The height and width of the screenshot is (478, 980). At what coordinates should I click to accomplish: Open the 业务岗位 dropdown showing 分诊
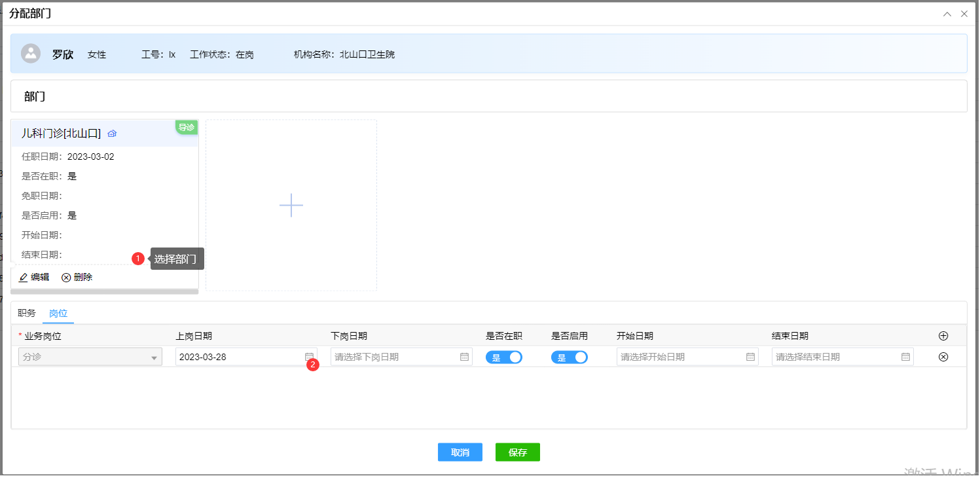[x=90, y=357]
